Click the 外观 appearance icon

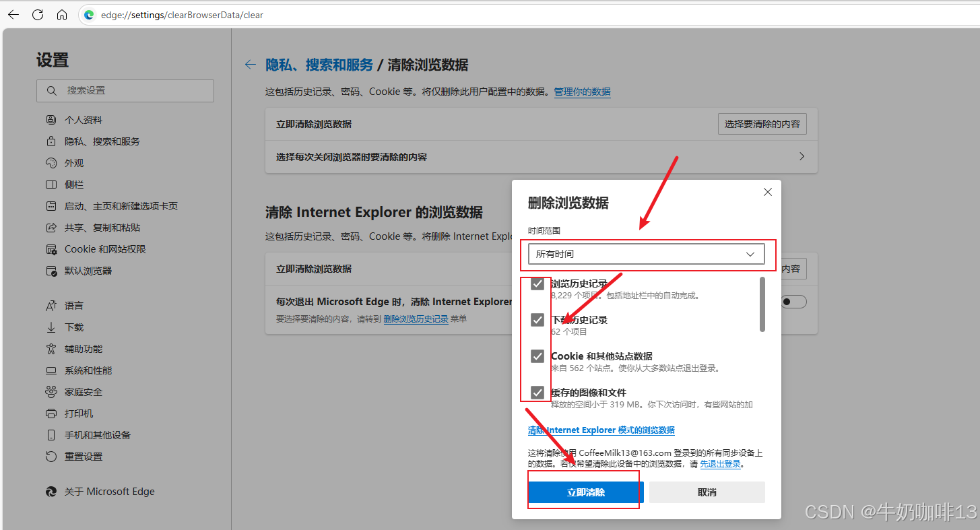[51, 163]
